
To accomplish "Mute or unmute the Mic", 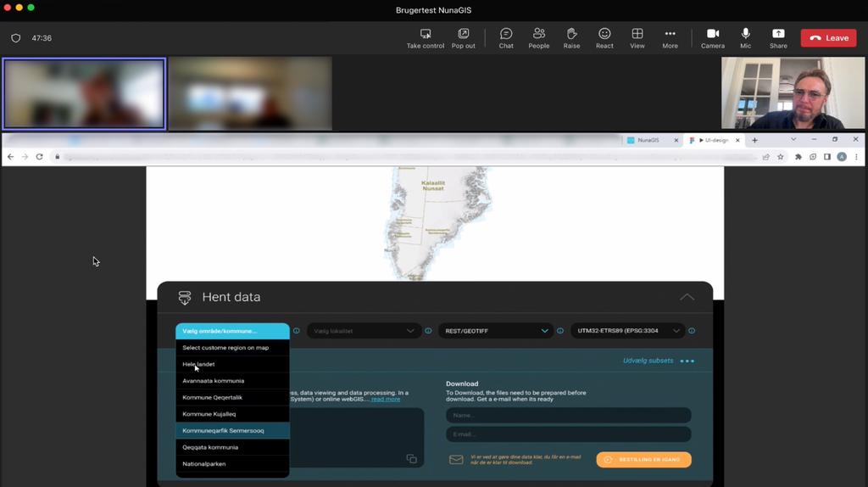I will click(745, 37).
